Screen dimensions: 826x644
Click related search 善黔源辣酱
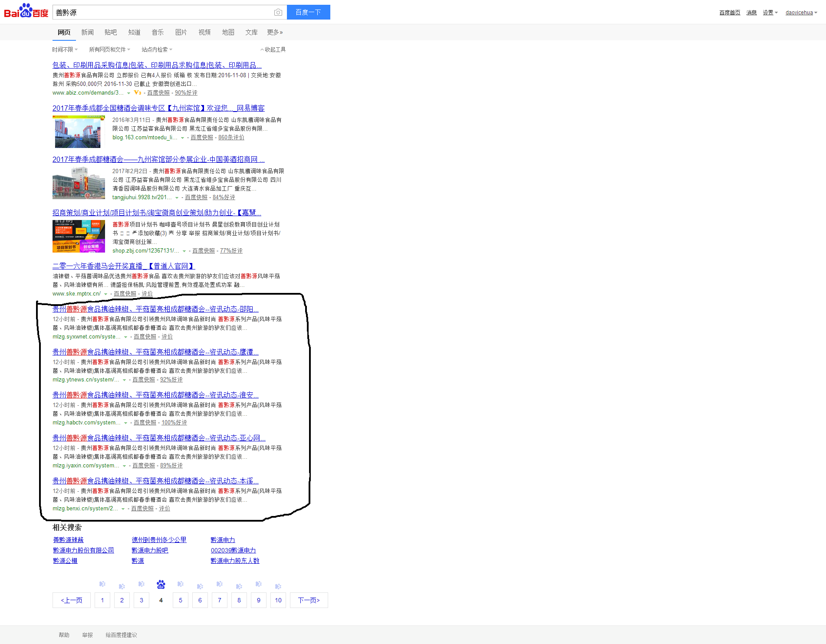click(68, 540)
